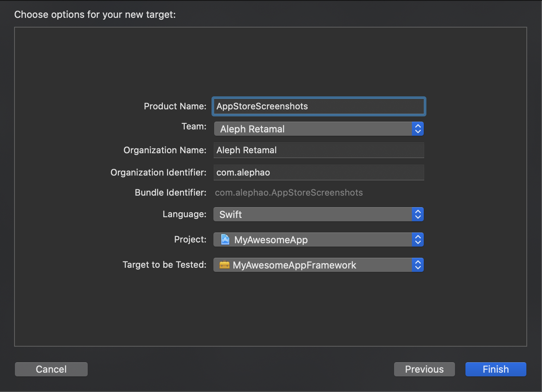Click the blue chevron arrows on Project popup
Viewport: 542px width, 392px height.
pos(418,240)
